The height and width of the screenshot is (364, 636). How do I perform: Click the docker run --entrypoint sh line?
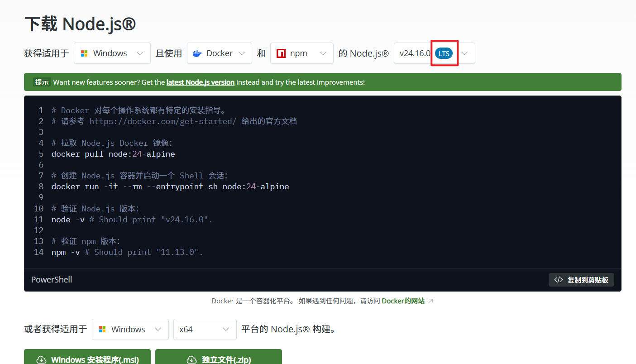click(x=170, y=187)
